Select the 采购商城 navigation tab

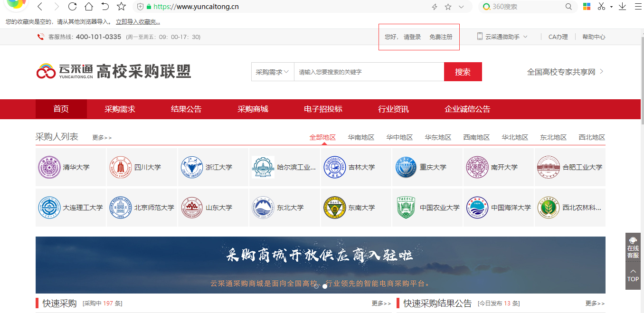click(253, 109)
